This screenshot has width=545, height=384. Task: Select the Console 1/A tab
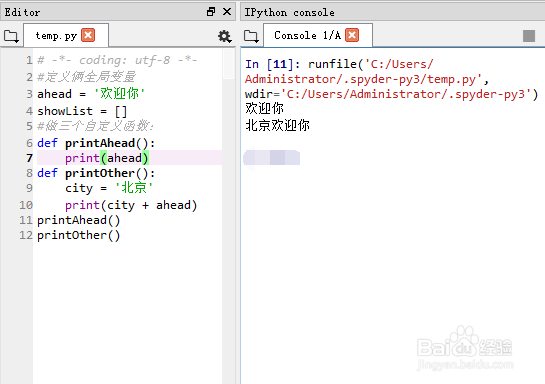click(308, 35)
